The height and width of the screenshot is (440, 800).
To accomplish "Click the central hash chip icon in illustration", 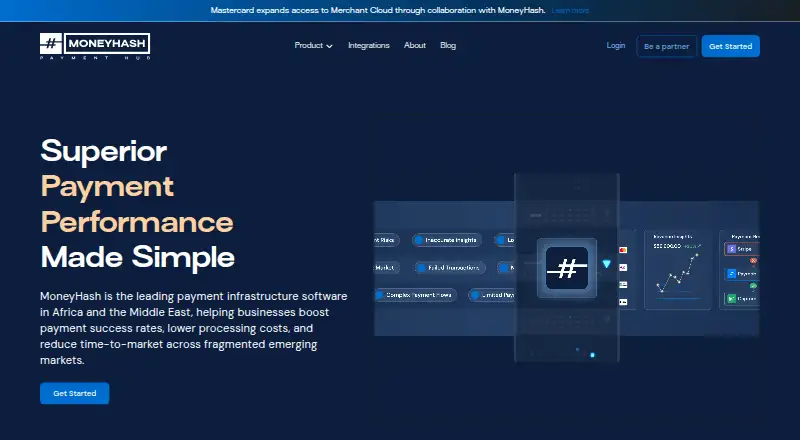I will tap(567, 268).
